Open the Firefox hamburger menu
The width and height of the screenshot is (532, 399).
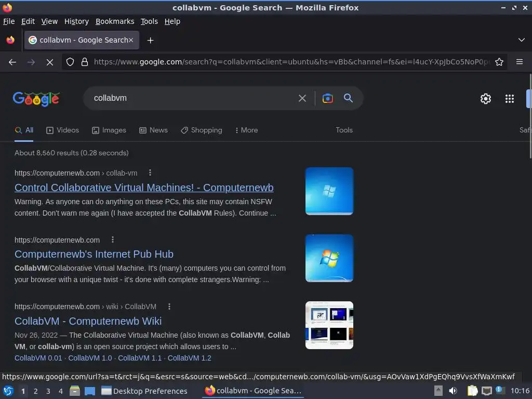point(520,62)
